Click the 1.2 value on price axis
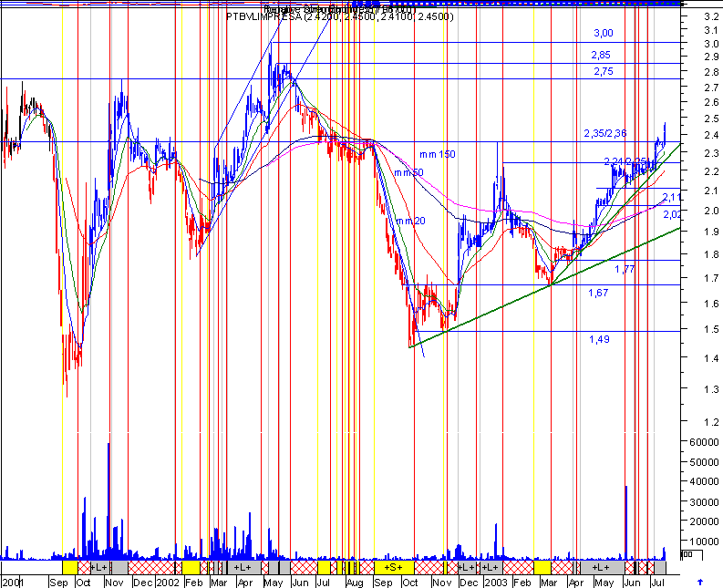 click(711, 422)
